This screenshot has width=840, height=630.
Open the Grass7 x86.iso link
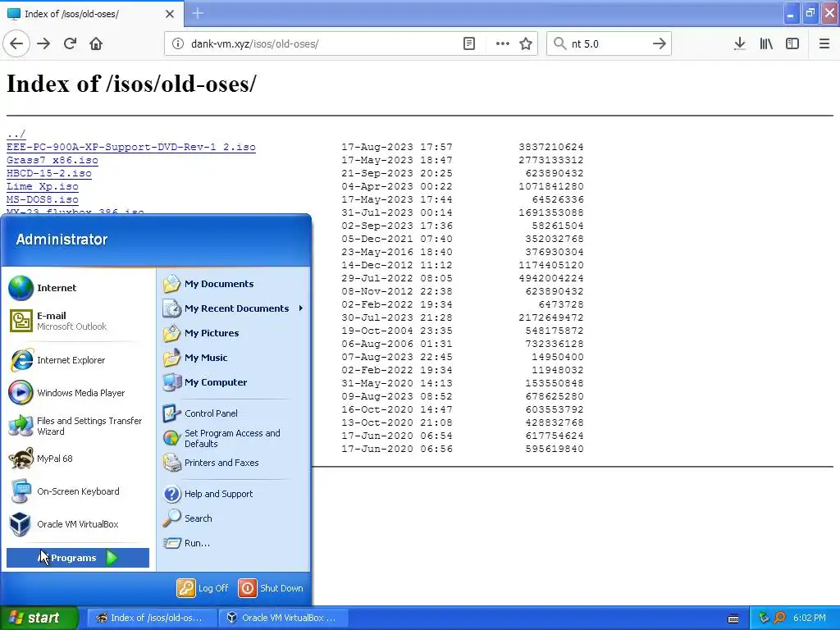52,160
